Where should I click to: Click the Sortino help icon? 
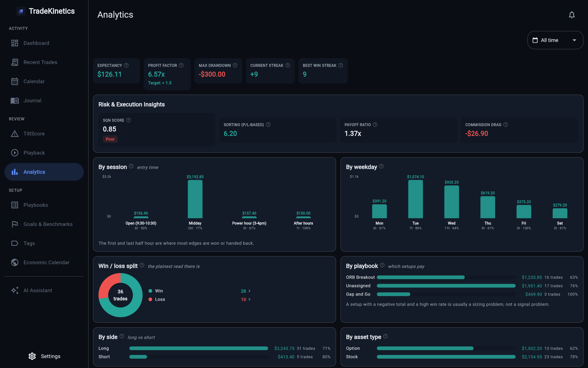coord(268,125)
